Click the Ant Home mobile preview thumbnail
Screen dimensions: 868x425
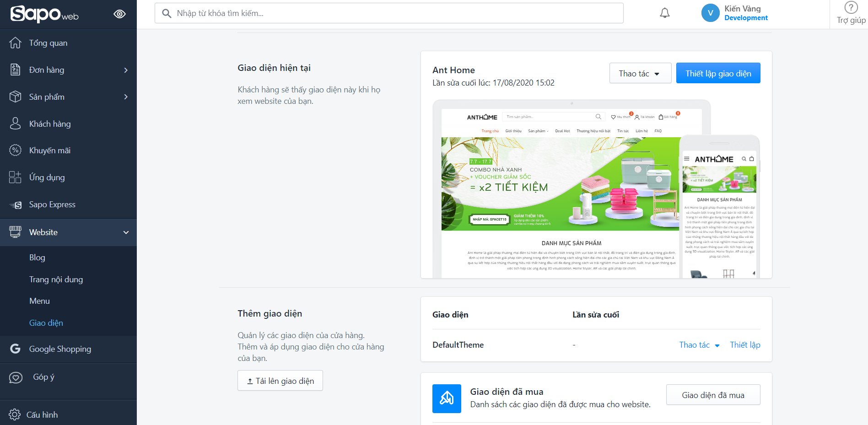pyautogui.click(x=719, y=207)
